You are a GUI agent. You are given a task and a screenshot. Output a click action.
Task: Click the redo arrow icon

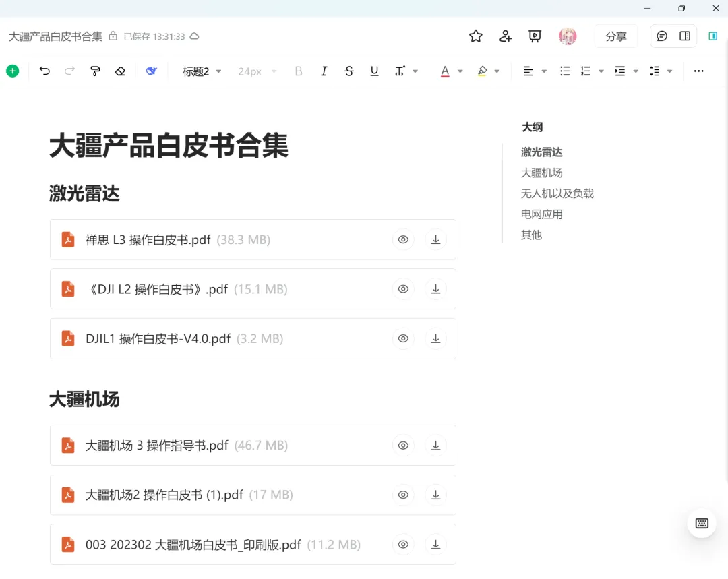point(69,71)
